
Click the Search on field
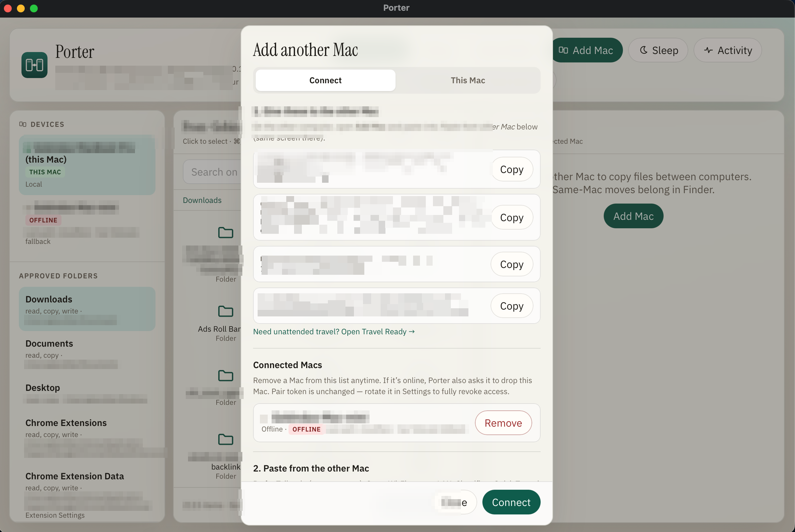pyautogui.click(x=212, y=172)
